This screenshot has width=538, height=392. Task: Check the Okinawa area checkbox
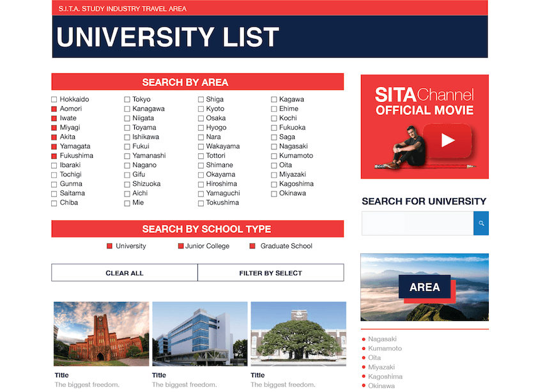274,194
